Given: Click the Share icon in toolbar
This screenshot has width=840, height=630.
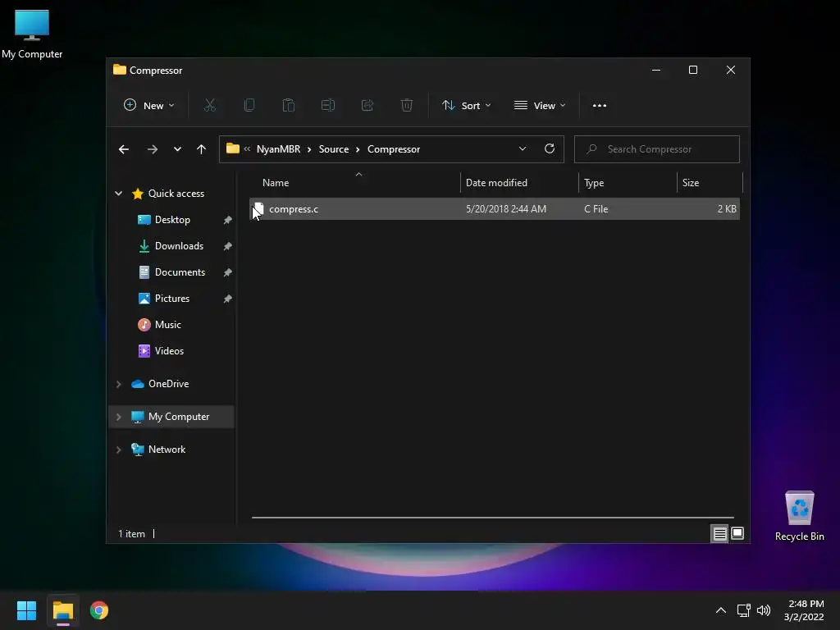Looking at the screenshot, I should pos(367,106).
